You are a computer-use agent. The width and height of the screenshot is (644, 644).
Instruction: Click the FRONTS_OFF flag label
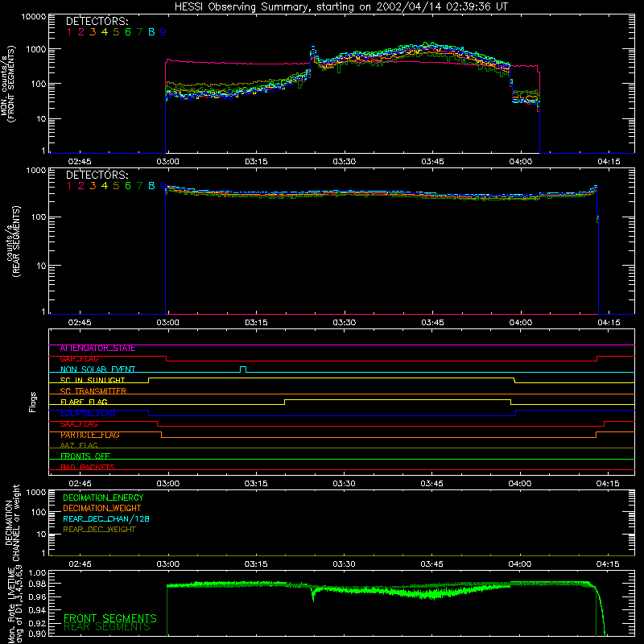tap(85, 456)
